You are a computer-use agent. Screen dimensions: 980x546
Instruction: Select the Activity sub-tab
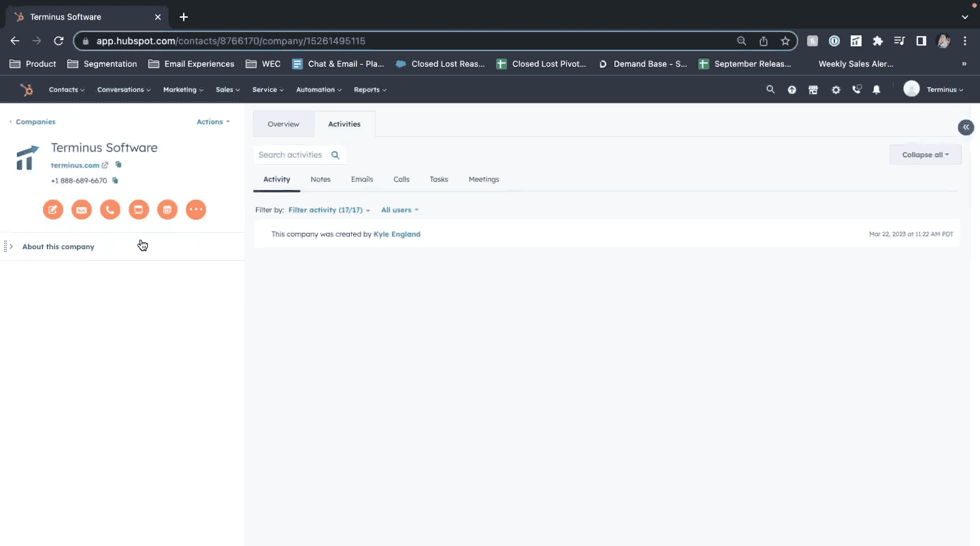(x=277, y=180)
